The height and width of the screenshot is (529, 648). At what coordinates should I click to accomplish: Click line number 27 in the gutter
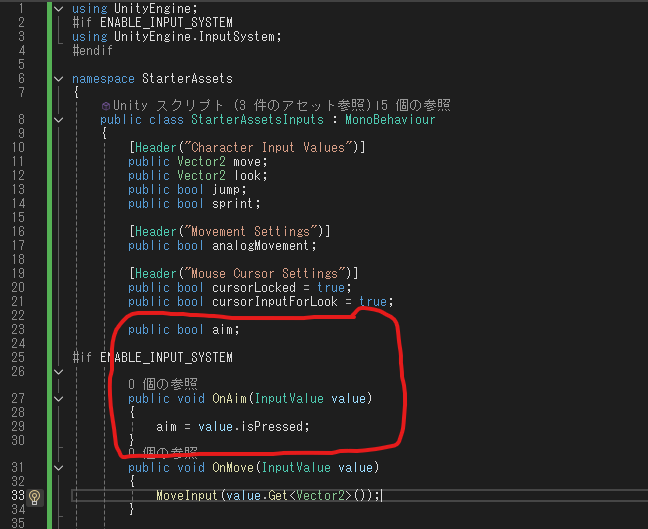coord(18,398)
